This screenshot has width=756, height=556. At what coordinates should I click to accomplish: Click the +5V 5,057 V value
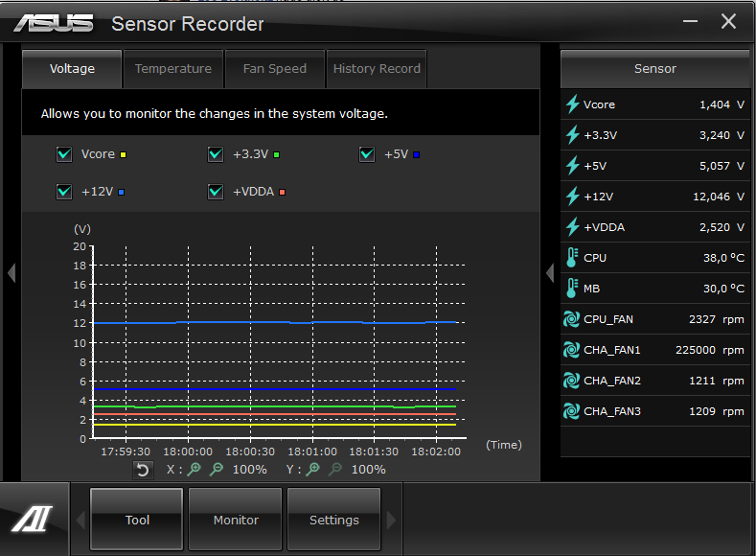click(722, 166)
